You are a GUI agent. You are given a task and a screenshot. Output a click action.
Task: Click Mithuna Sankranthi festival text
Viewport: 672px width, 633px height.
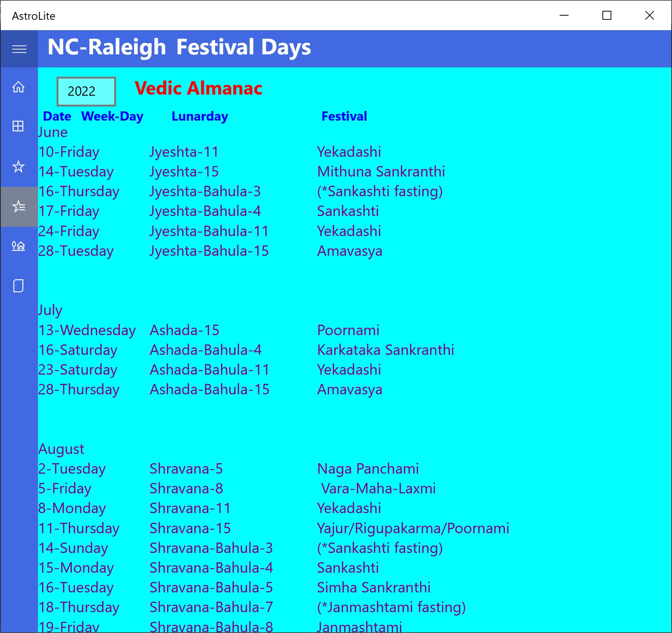tap(381, 172)
